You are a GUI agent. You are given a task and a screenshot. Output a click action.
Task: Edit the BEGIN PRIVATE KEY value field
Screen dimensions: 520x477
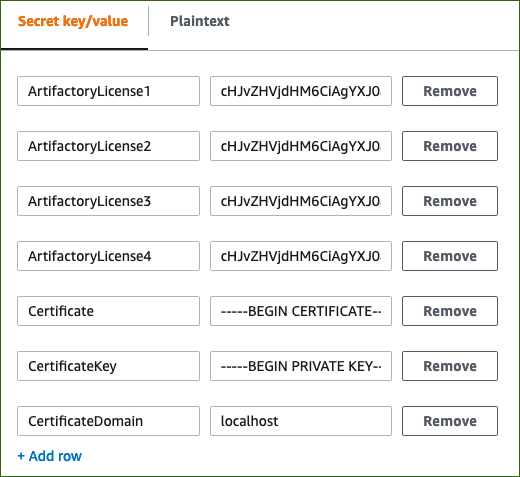pos(301,366)
